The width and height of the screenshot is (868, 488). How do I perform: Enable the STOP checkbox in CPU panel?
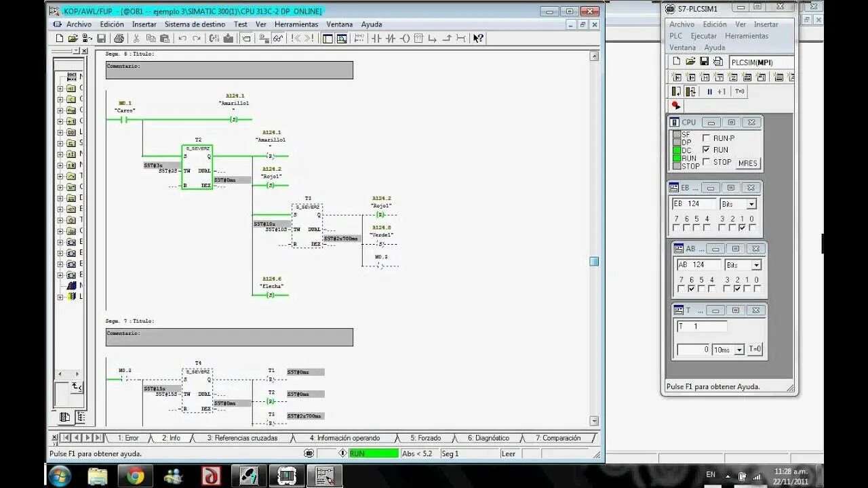706,162
